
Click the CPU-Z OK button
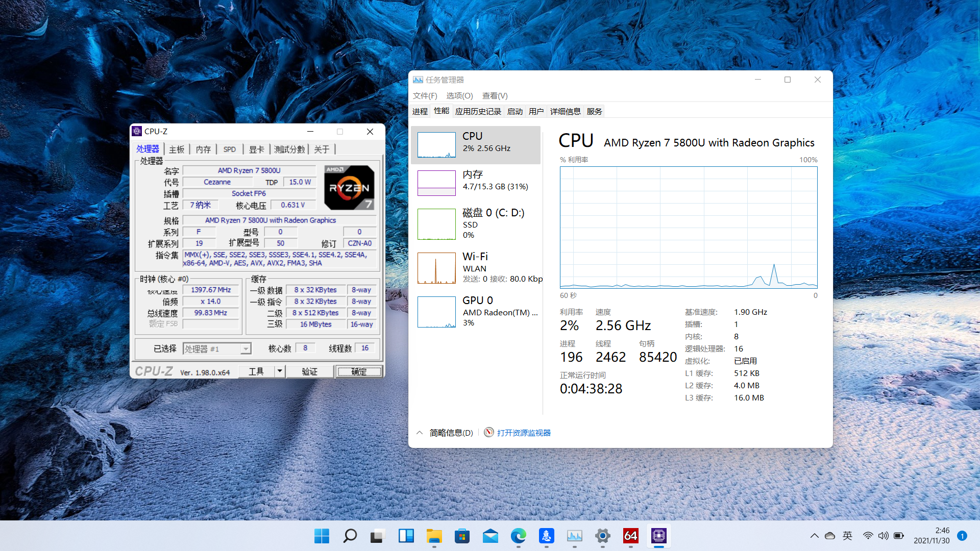[x=359, y=371]
